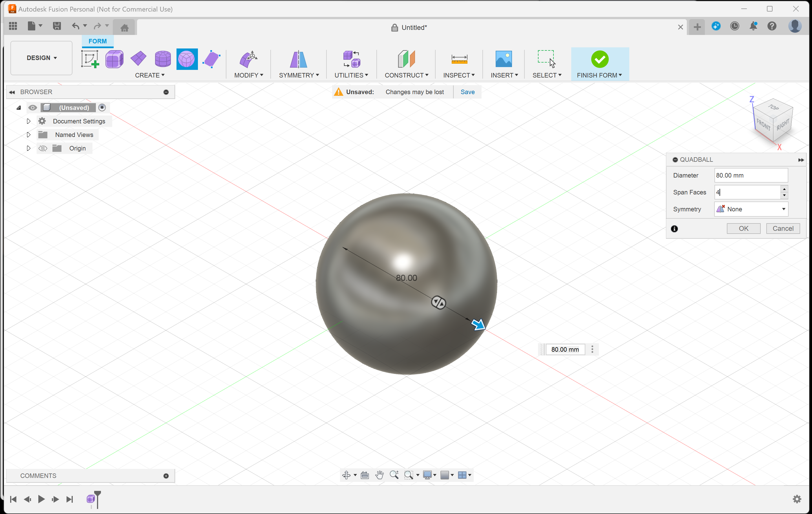
Task: Switch to the FORM tab
Action: pos(98,41)
